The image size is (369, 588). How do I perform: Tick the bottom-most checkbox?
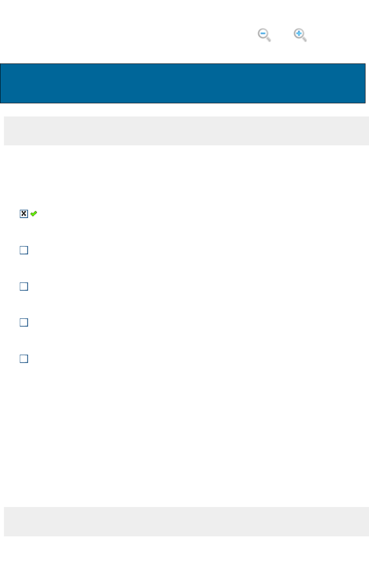point(24,359)
